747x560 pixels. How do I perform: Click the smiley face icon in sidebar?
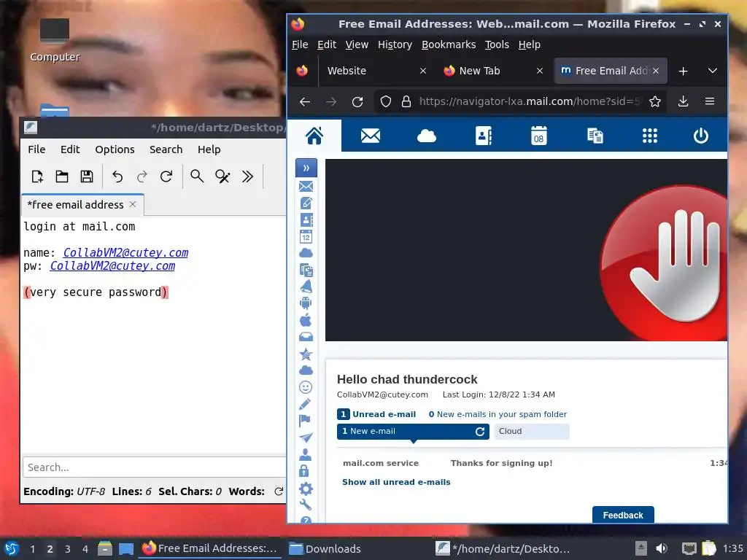[306, 387]
